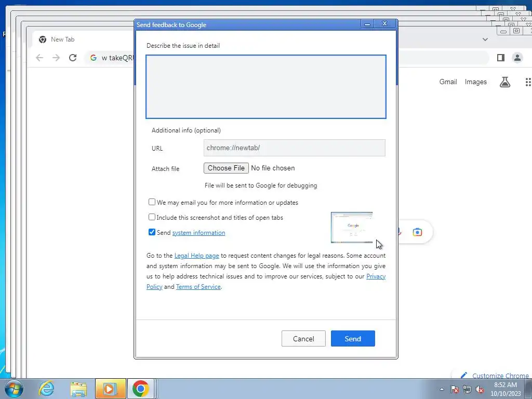Click the Choose File button
Image resolution: width=532 pixels, height=399 pixels.
click(x=227, y=168)
